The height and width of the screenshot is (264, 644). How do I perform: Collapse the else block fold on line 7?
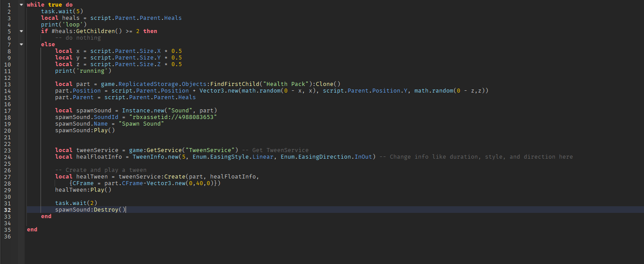point(21,45)
